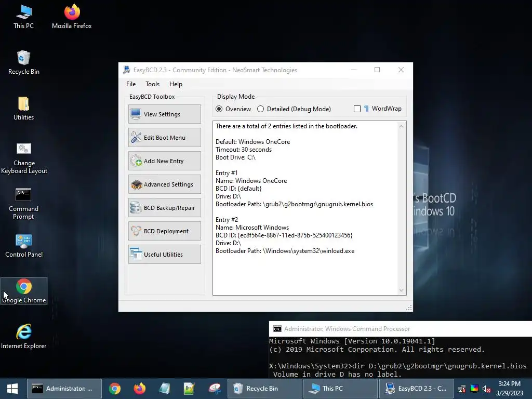Image resolution: width=532 pixels, height=399 pixels.
Task: Click the taskbar icon right of Firefox
Action: pos(164,389)
